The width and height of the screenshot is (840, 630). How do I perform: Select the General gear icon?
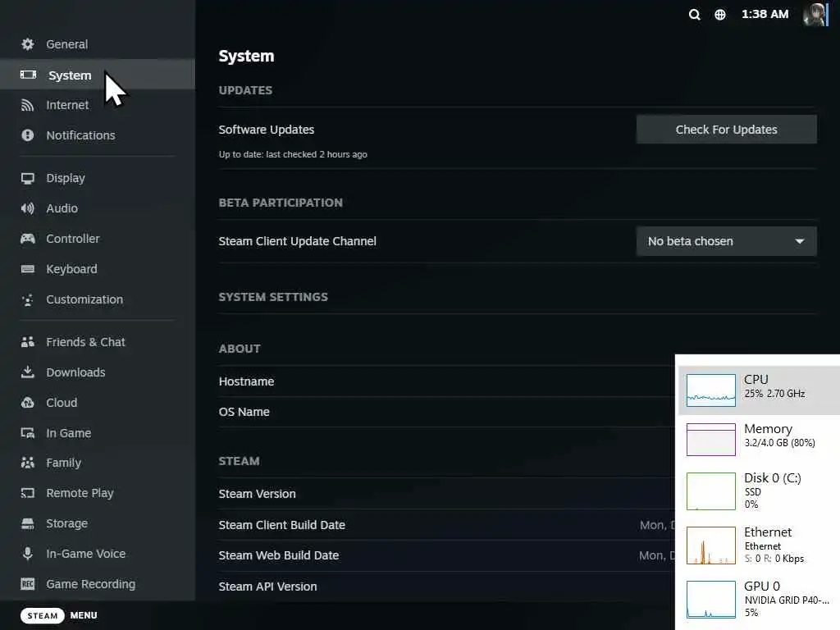click(27, 44)
